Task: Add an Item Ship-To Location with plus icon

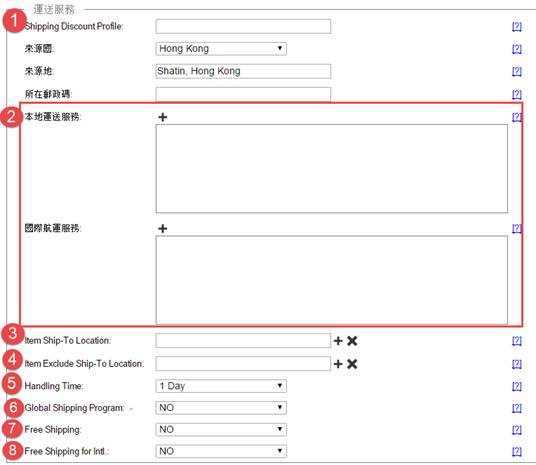Action: [338, 341]
